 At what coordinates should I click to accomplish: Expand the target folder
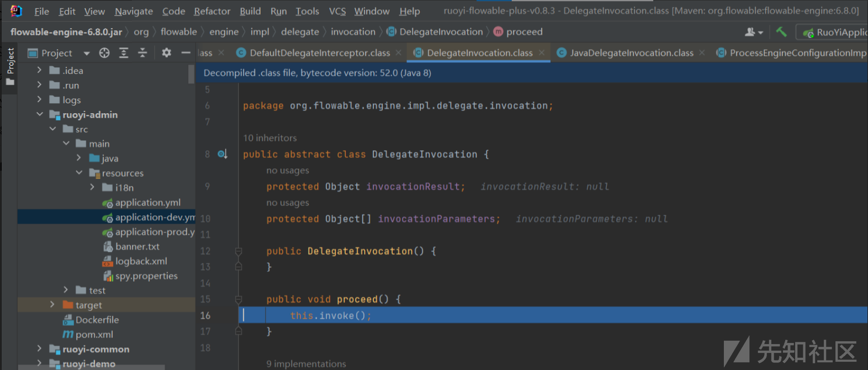[x=52, y=304]
